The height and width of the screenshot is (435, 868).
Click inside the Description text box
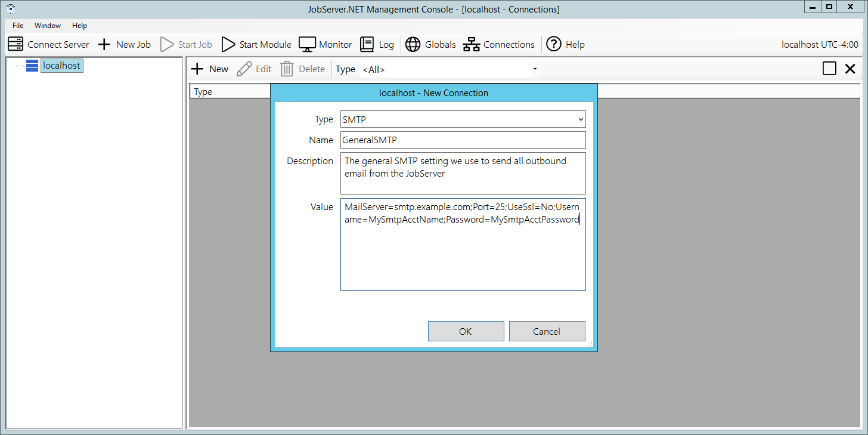pyautogui.click(x=463, y=173)
